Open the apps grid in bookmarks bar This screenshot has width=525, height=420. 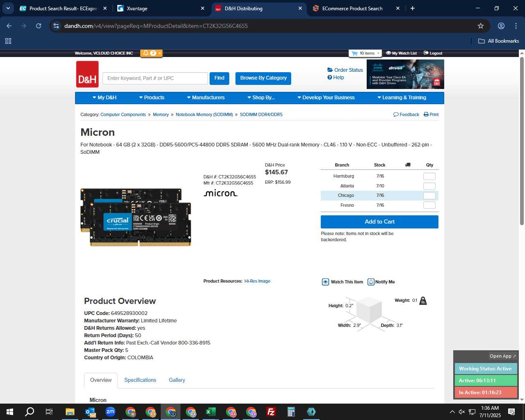click(x=8, y=41)
